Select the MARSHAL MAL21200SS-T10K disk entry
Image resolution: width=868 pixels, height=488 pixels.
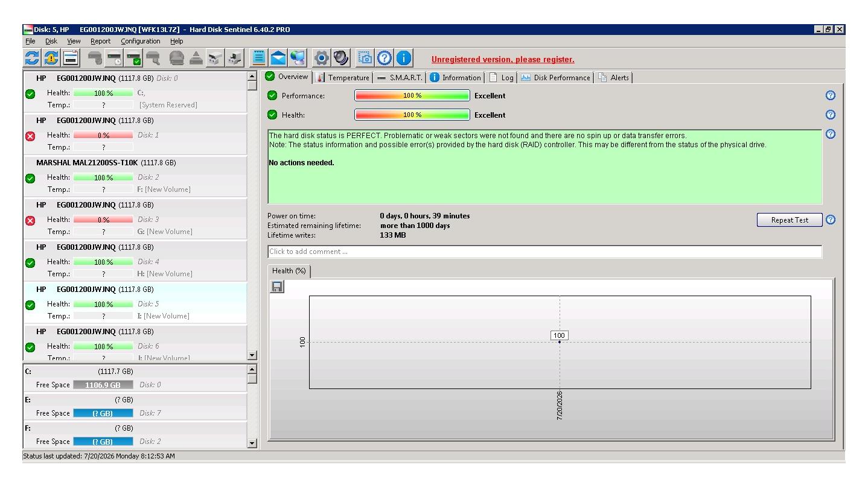pyautogui.click(x=135, y=176)
